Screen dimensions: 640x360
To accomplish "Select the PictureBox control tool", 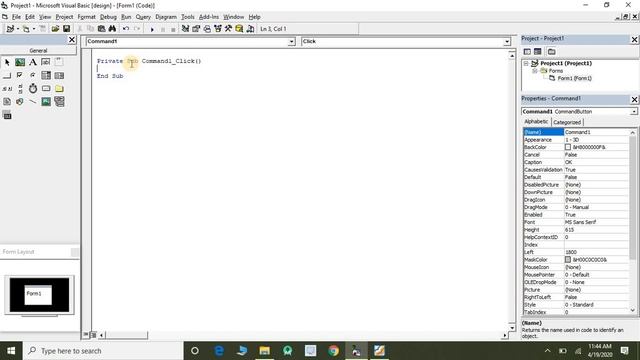I will pos(20,62).
